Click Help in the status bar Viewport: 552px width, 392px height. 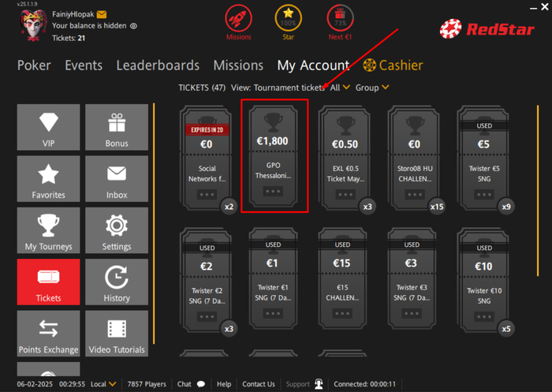coord(224,384)
